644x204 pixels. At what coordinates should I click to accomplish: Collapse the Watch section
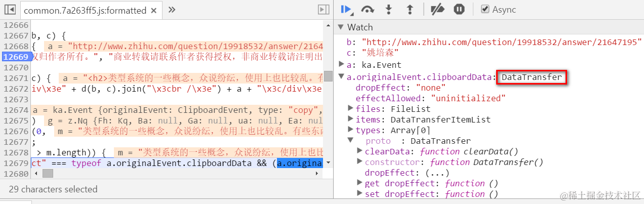341,27
